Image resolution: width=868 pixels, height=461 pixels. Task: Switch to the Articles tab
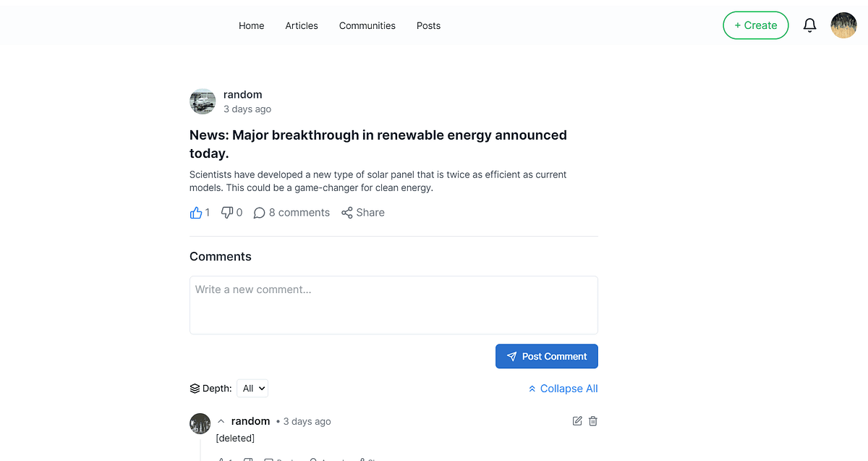(301, 25)
